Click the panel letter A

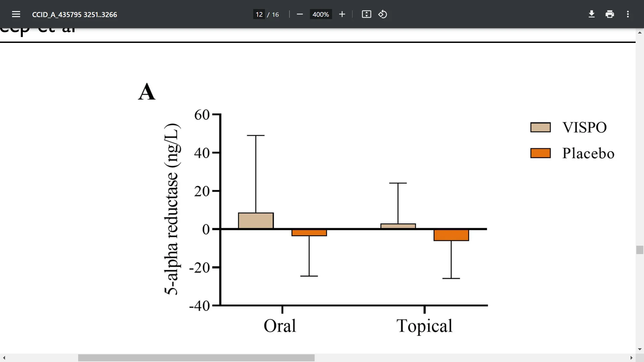(147, 92)
